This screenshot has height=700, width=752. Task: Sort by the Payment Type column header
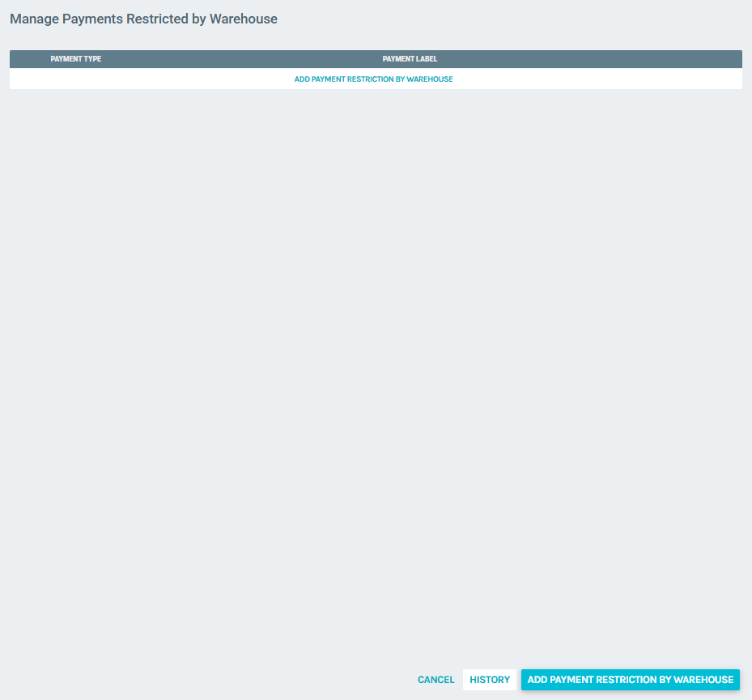(75, 59)
